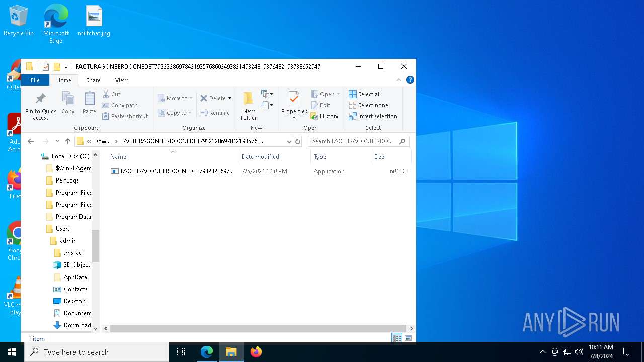This screenshot has height=362, width=644.
Task: Open Task View on taskbar
Action: 181,352
